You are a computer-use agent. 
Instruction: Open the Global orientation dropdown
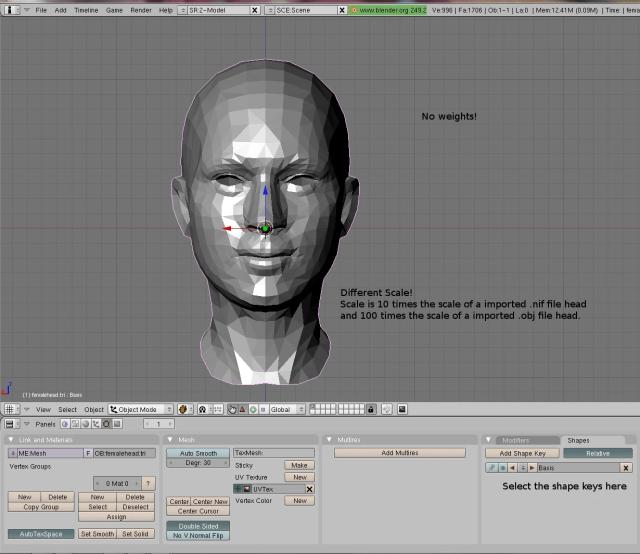287,409
